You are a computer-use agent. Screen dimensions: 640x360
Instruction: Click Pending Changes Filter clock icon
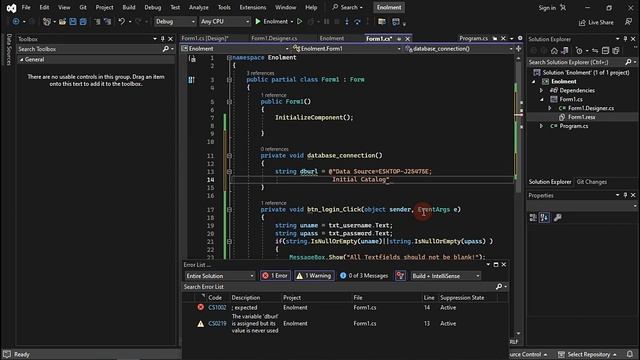pos(579,51)
